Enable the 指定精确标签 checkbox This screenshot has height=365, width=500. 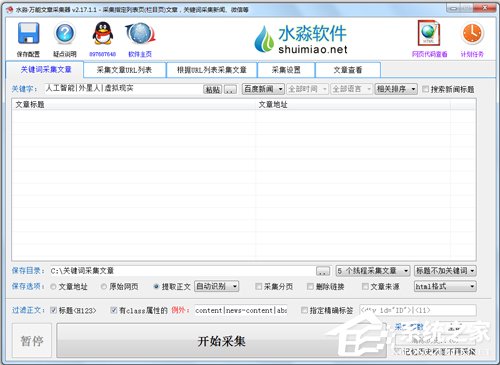tap(304, 310)
